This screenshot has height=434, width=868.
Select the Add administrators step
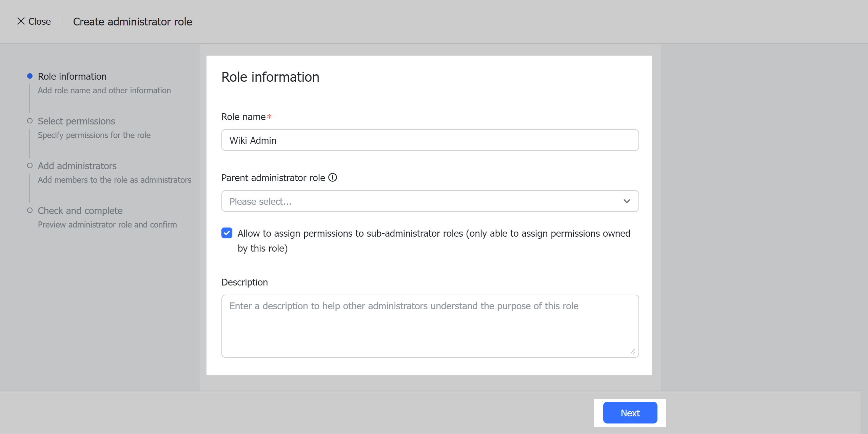pyautogui.click(x=77, y=165)
